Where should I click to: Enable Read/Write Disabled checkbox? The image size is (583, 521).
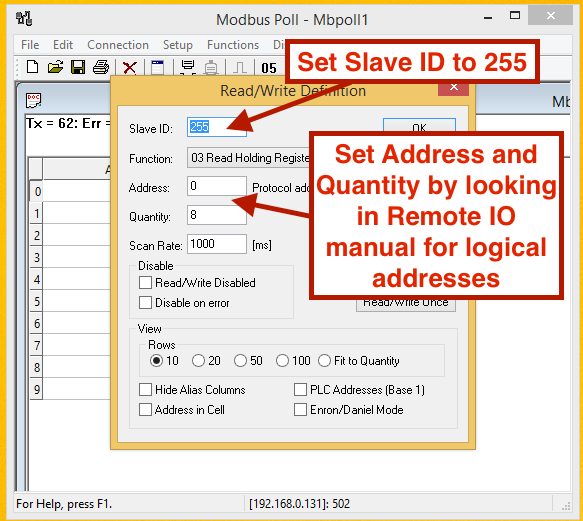[145, 283]
